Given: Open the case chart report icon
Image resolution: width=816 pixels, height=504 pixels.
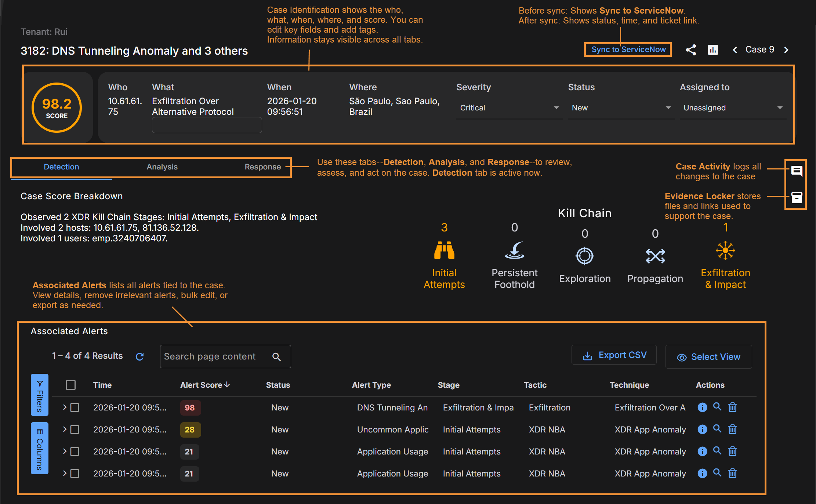Looking at the screenshot, I should 713,50.
